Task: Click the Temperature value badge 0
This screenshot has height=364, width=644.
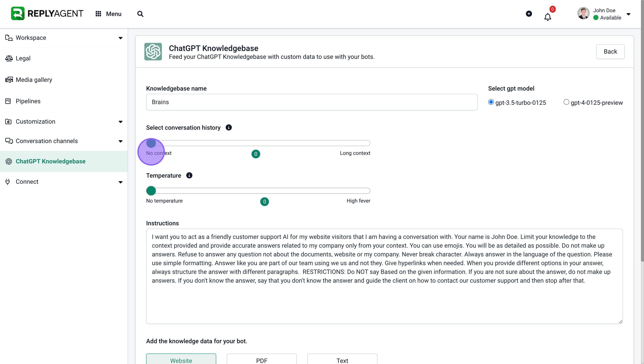Action: [x=264, y=202]
